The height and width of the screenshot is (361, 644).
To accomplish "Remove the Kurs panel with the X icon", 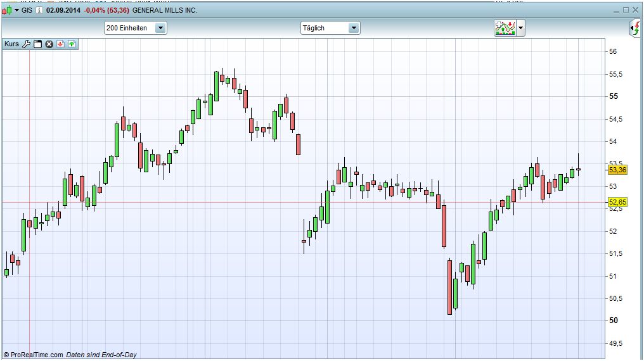I will 49,44.
